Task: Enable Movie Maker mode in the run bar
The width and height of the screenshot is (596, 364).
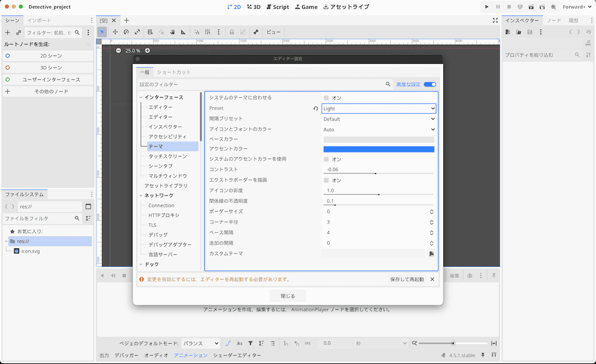Action: pos(553,7)
